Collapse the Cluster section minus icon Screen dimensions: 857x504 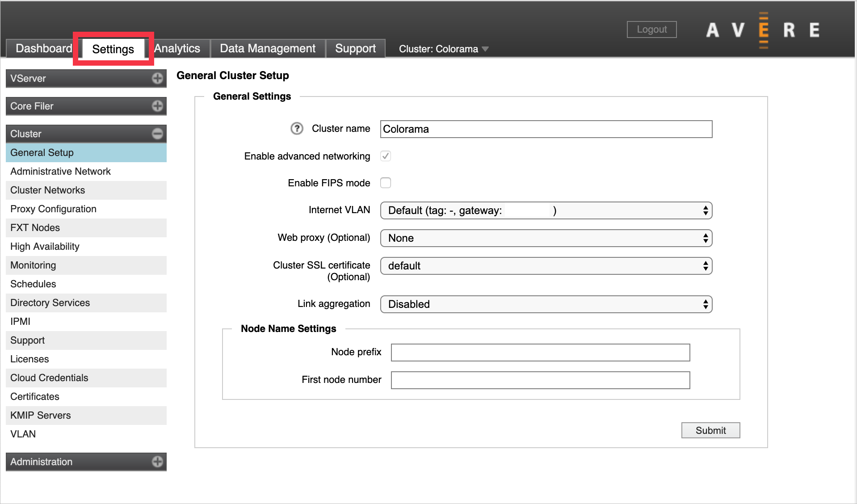click(157, 134)
